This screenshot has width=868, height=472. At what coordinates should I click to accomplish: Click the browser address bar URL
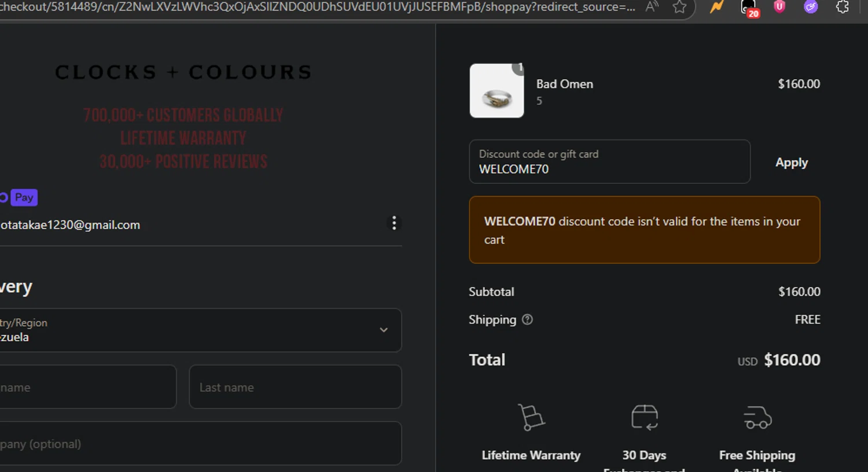coord(318,7)
